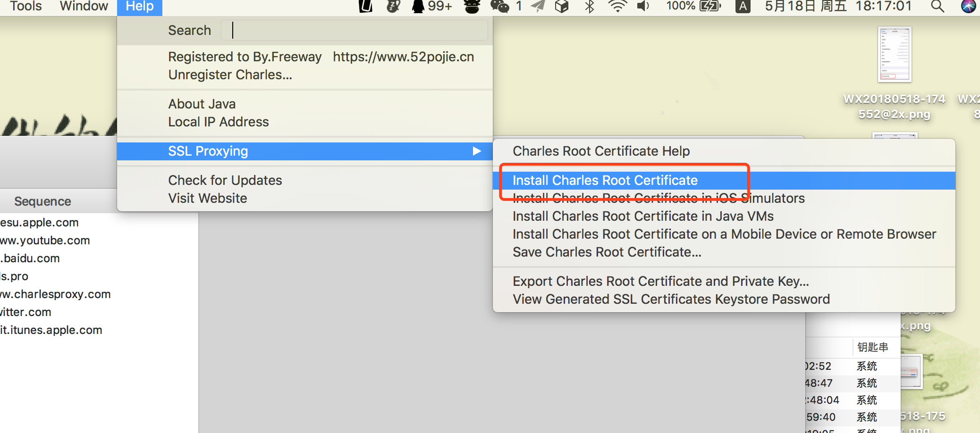Screen dimensions: 980x433
Task: Open Spotlight search magnifier
Action: 937,6
